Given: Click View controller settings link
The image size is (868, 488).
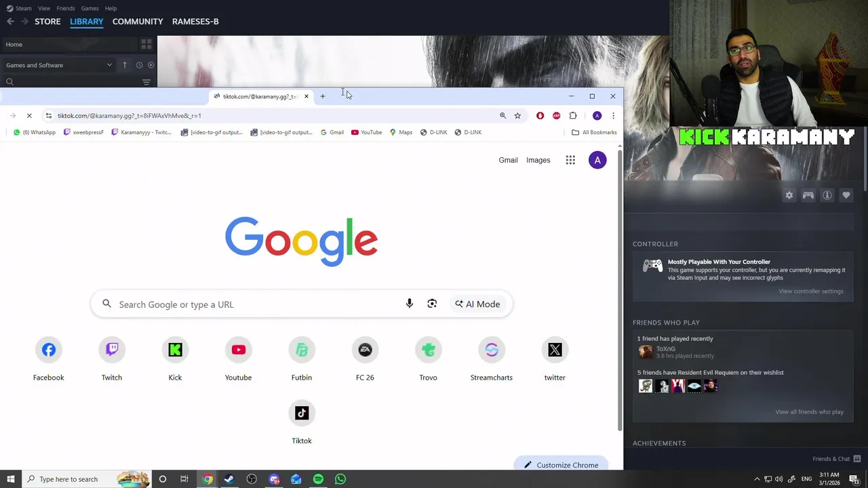Looking at the screenshot, I should pyautogui.click(x=811, y=291).
